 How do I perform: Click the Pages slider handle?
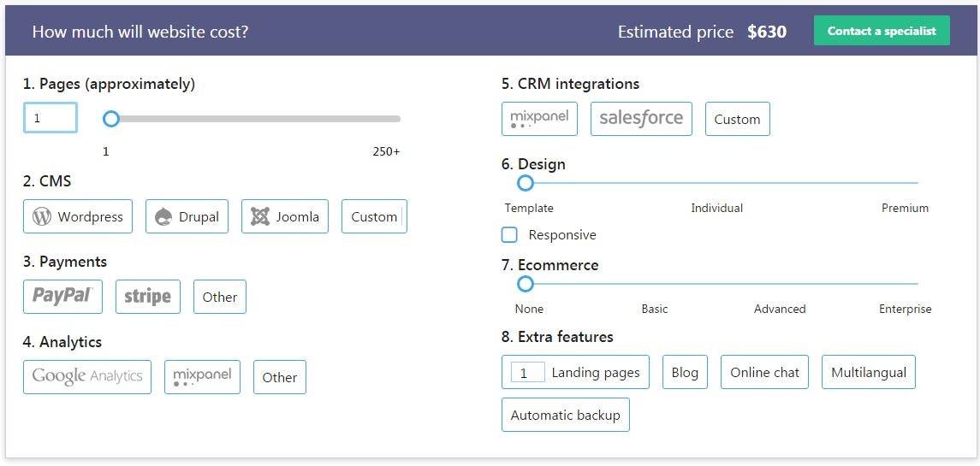tap(110, 119)
